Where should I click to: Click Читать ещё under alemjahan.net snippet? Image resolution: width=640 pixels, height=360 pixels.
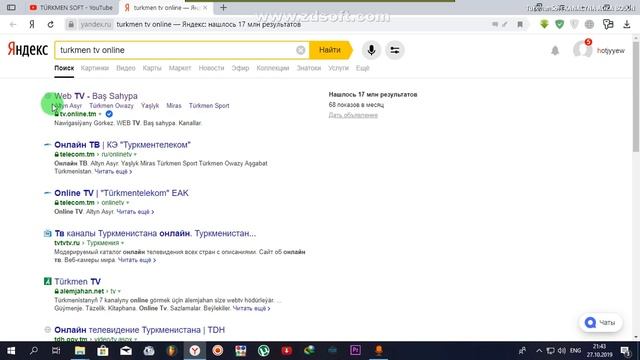[x=251, y=308]
